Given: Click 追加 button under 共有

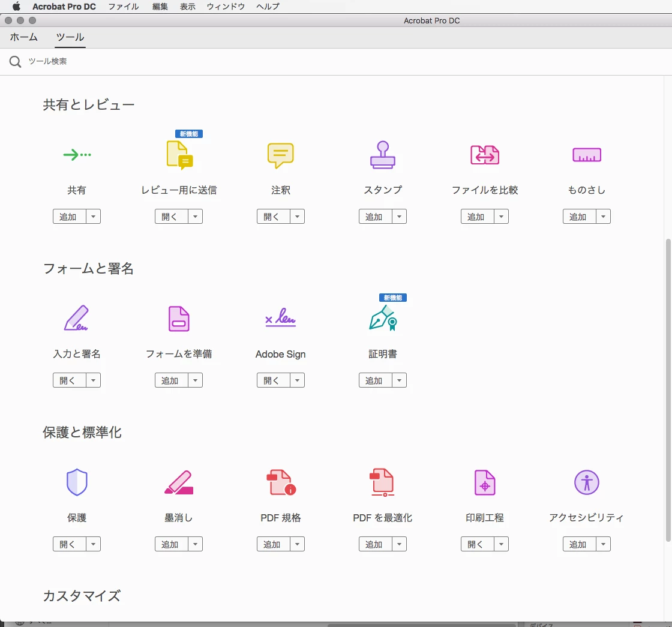Looking at the screenshot, I should tap(70, 217).
